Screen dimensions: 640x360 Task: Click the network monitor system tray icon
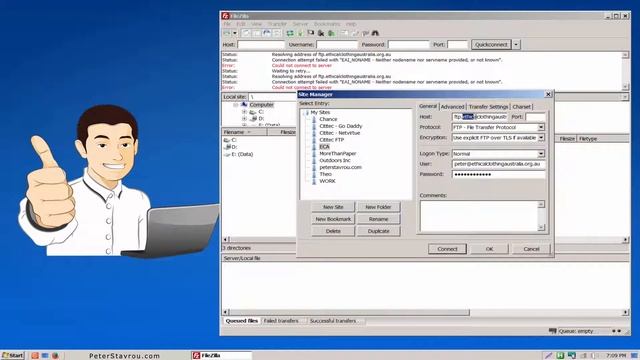point(572,356)
